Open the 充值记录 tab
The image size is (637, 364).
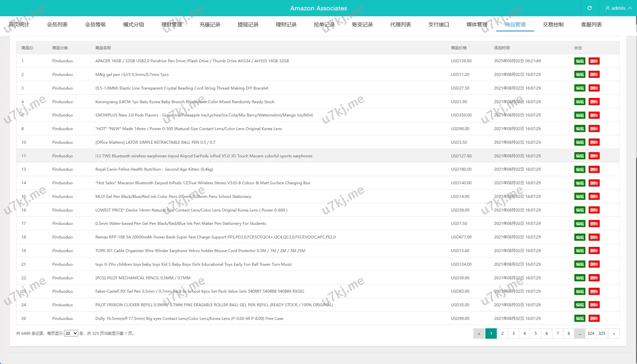tap(210, 25)
